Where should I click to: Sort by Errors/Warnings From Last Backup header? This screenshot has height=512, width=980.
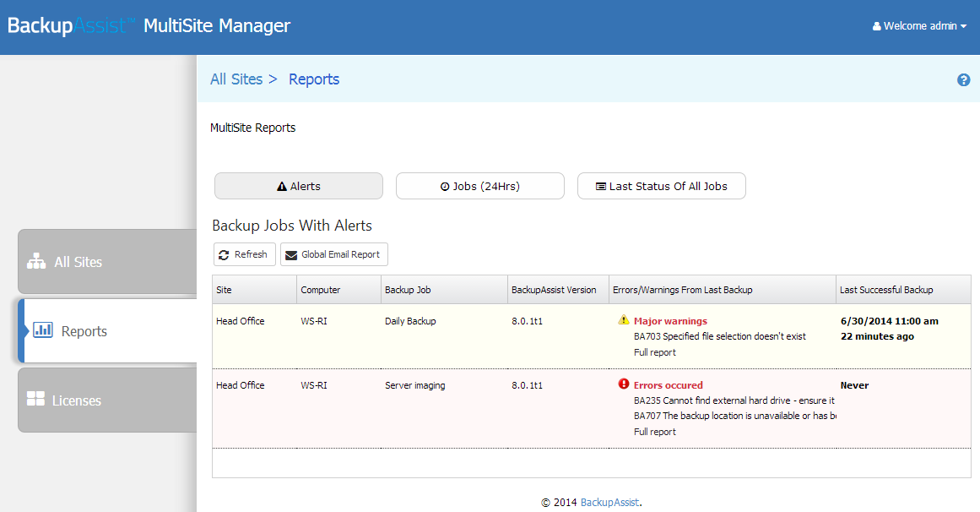[723, 290]
